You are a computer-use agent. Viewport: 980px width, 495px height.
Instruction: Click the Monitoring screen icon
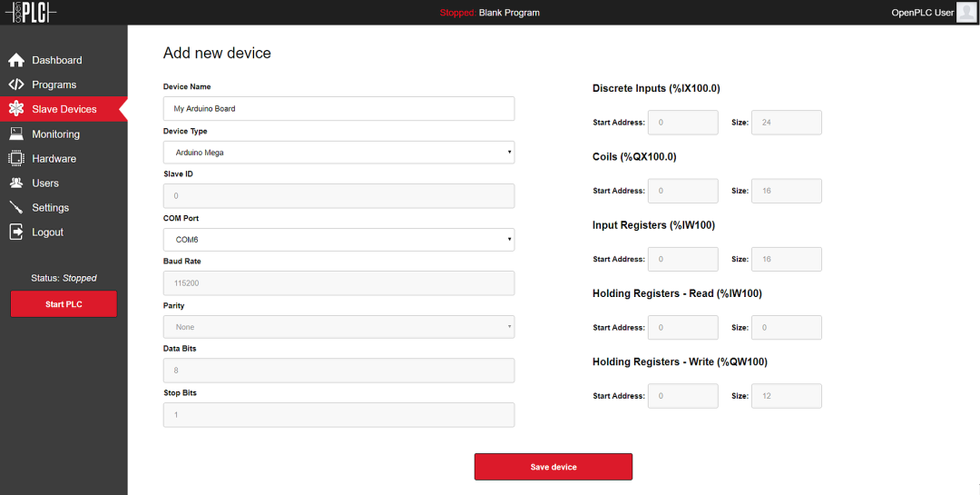(x=15, y=134)
